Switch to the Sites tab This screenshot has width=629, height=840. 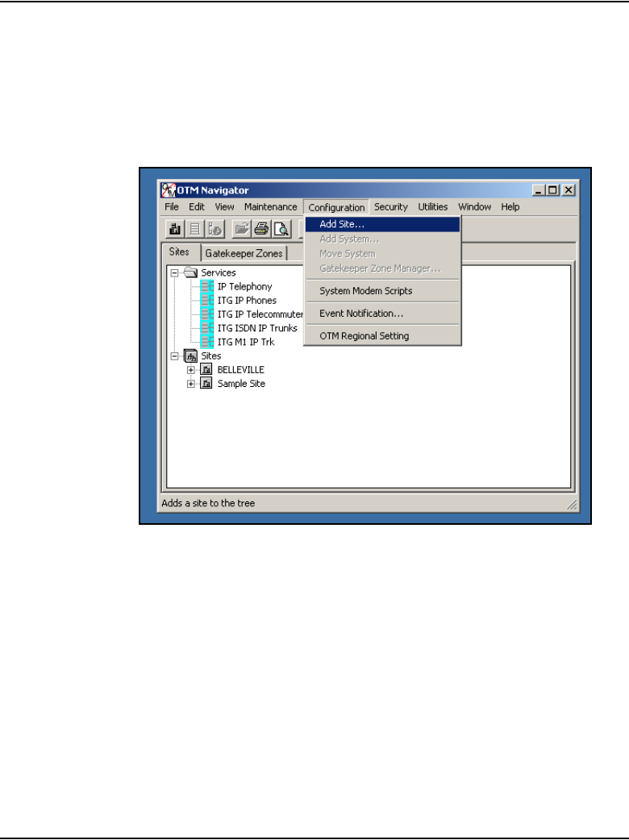pos(180,252)
